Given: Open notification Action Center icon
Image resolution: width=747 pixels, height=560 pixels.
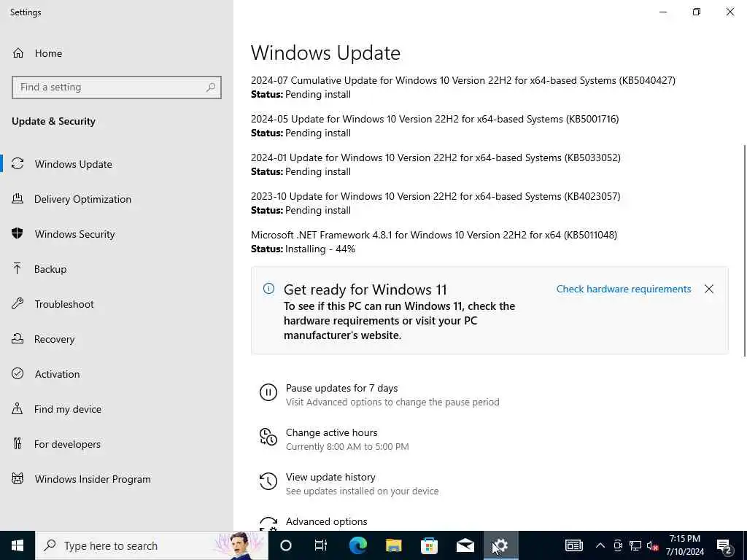Looking at the screenshot, I should 724,545.
